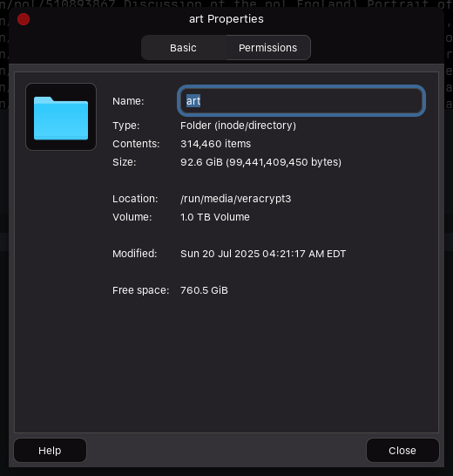Close the dialog with the red circle button
The width and height of the screenshot is (453, 476).
coord(24,19)
